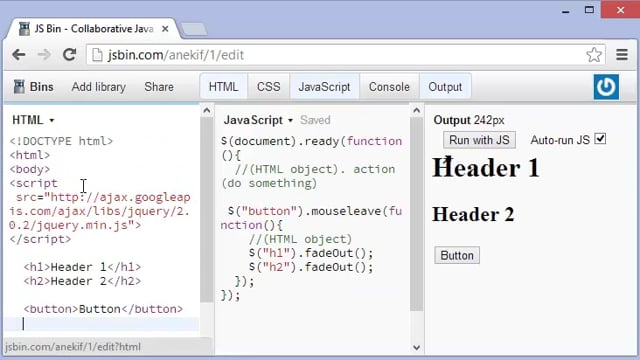Click the Button in the output preview
Viewport: 640px width, 360px height.
pos(457,256)
